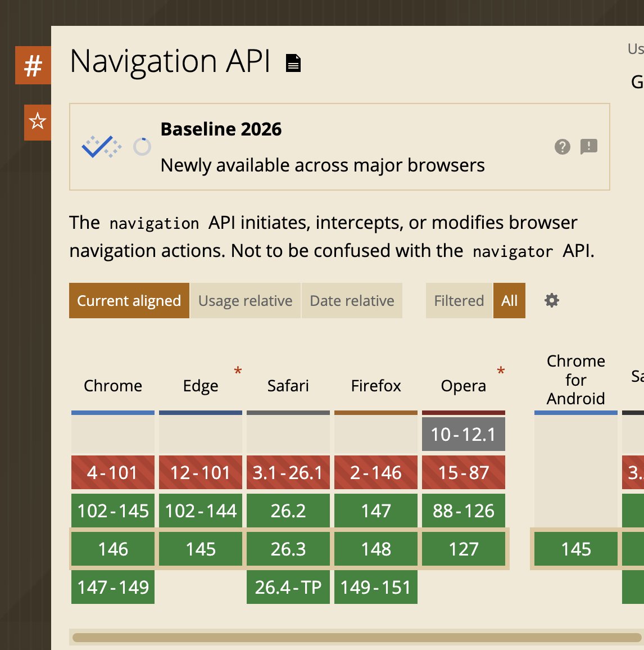
Task: Select the All toggle
Action: point(509,301)
